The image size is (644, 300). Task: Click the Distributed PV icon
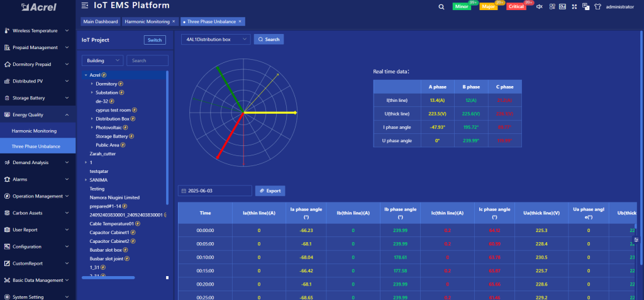tap(6, 81)
